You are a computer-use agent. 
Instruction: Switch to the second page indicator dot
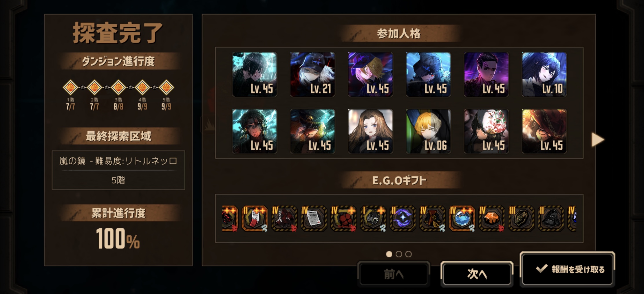399,254
